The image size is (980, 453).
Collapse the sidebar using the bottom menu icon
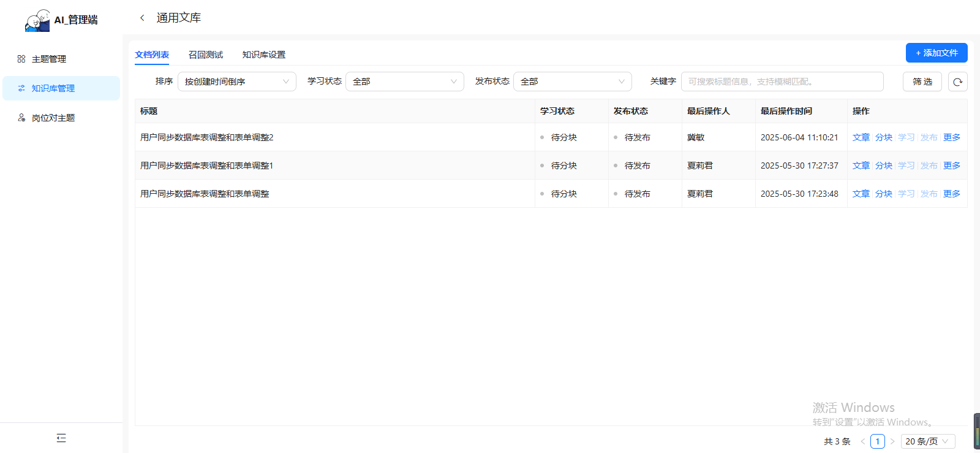tap(61, 438)
